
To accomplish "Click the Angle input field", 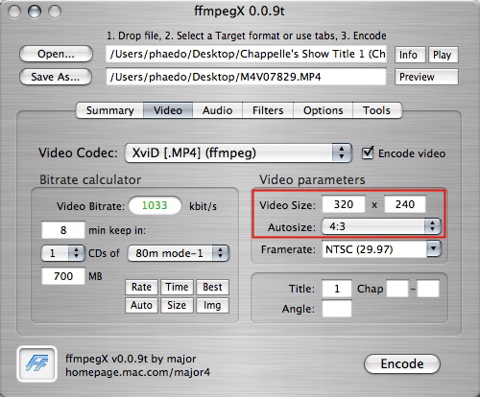I will point(337,309).
